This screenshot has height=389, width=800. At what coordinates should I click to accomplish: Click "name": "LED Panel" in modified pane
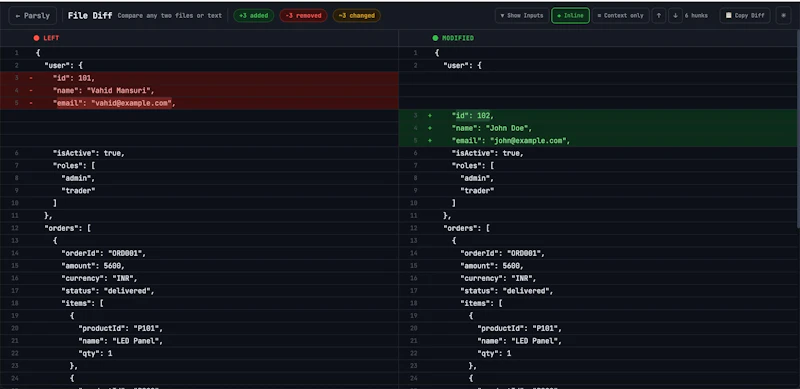519,341
